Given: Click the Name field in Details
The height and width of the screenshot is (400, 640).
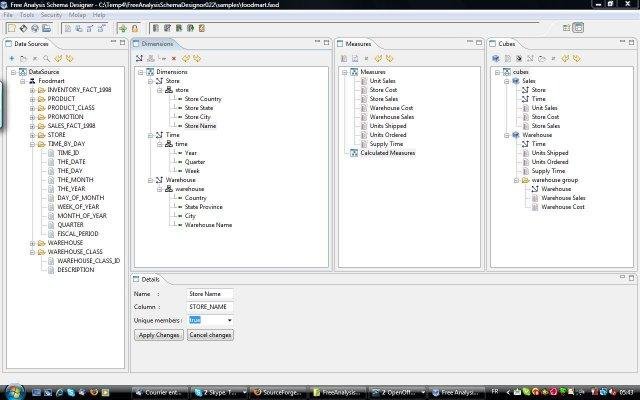Looking at the screenshot, I should [210, 294].
